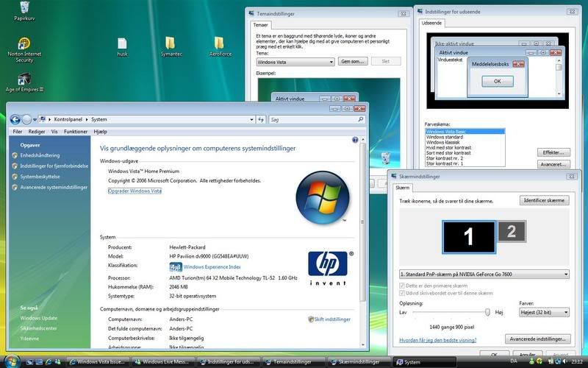Open the Rediger menu

(36, 132)
